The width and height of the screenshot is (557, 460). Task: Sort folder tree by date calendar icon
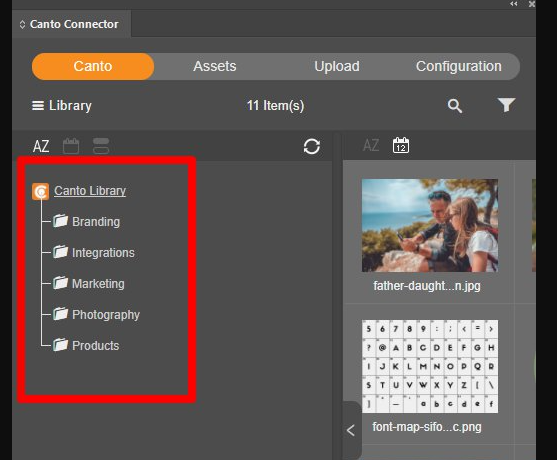tap(71, 146)
